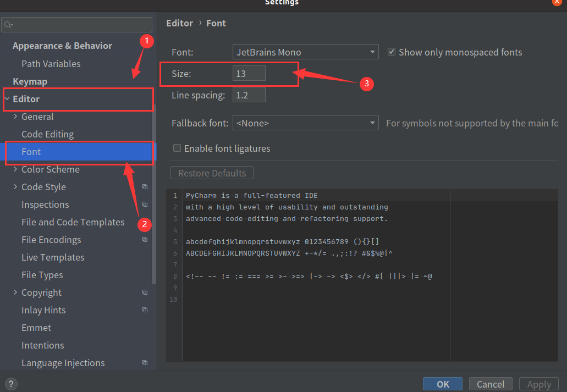Open Keymap settings
567x392 pixels.
click(30, 81)
